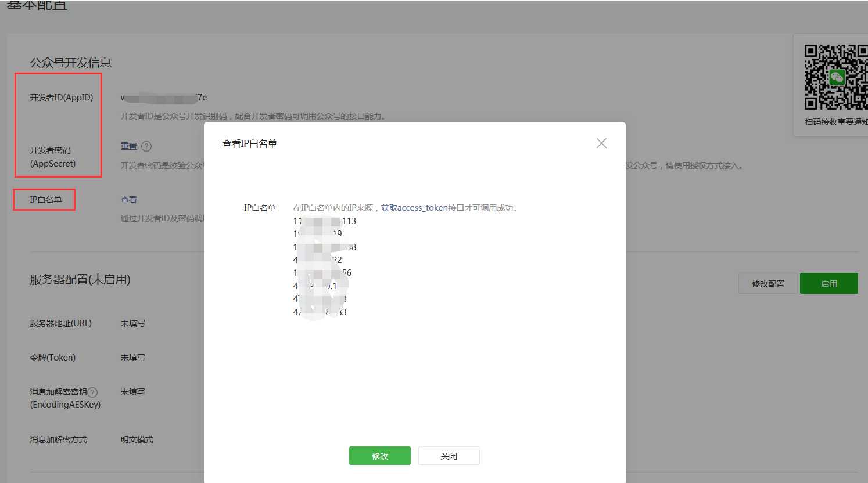Screen dimensions: 868x483
Task: Click the 修改配置 button
Action: click(767, 283)
